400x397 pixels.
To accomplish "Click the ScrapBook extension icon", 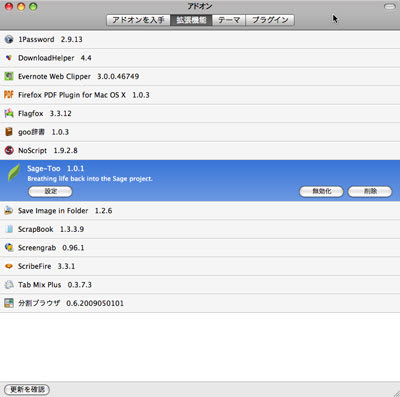I will coord(9,229).
